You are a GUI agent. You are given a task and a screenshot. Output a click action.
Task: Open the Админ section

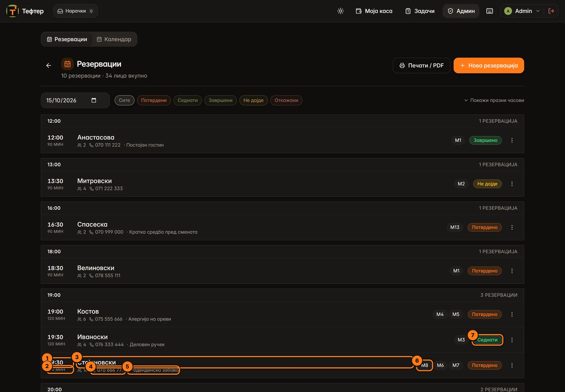pyautogui.click(x=461, y=11)
